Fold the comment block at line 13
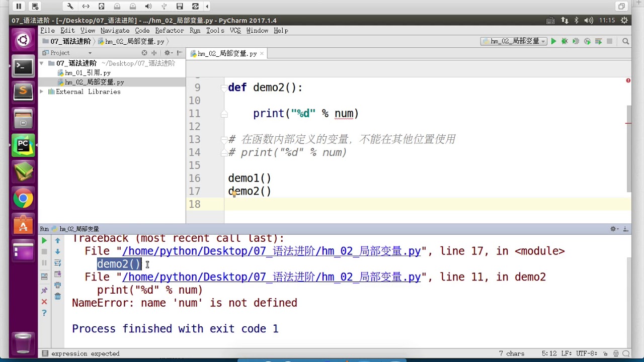This screenshot has height=362, width=644. (x=224, y=140)
